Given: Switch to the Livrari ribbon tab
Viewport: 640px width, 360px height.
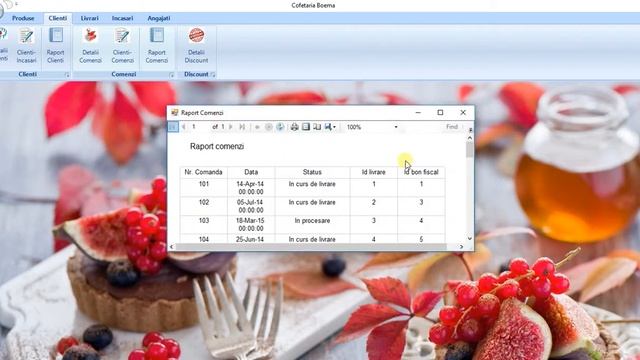Looking at the screenshot, I should pos(89,18).
